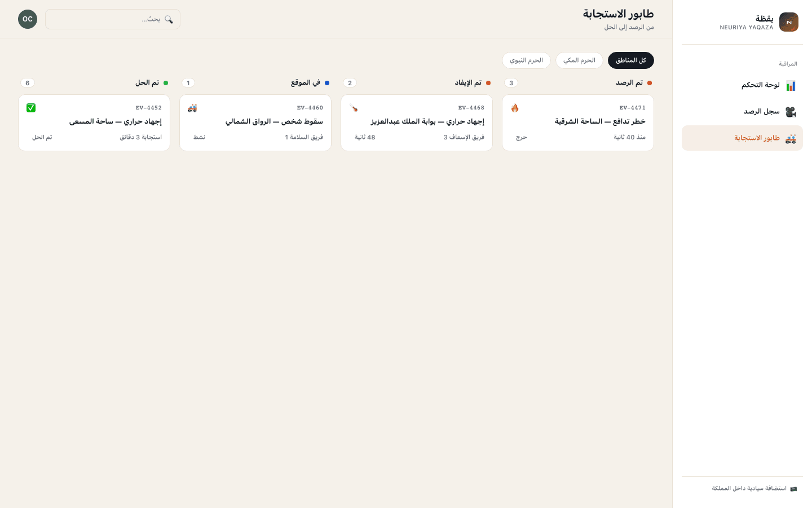Viewport: 812px width, 508px height.
Task: Open the إجهاد حراري — بوابة الملك عبدالعزيز card
Action: (x=417, y=122)
